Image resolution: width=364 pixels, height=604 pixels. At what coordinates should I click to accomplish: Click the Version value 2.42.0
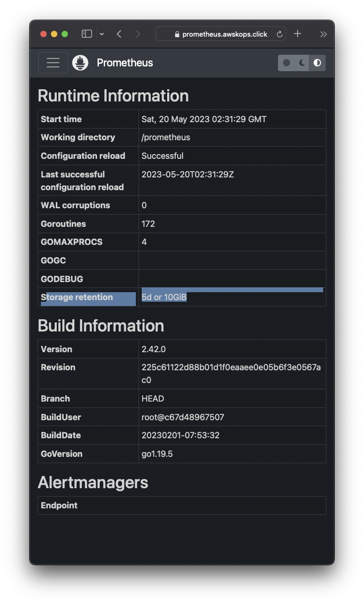tap(153, 349)
